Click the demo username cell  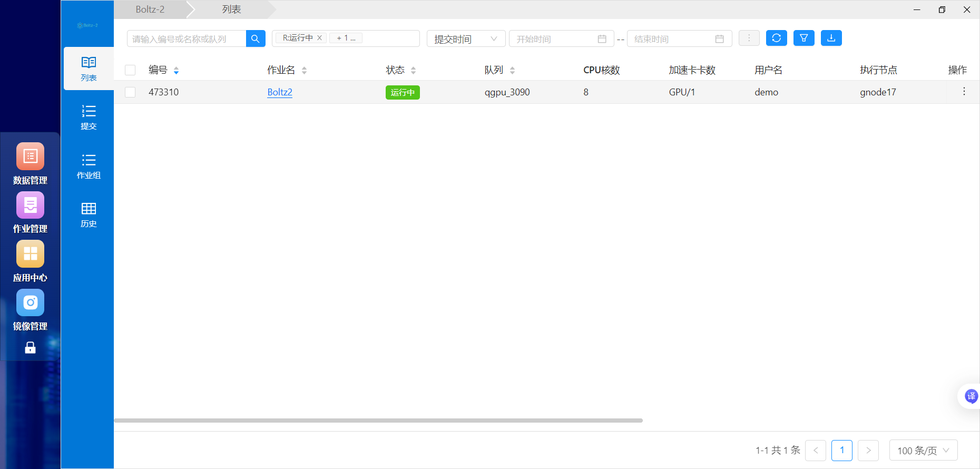pyautogui.click(x=766, y=92)
